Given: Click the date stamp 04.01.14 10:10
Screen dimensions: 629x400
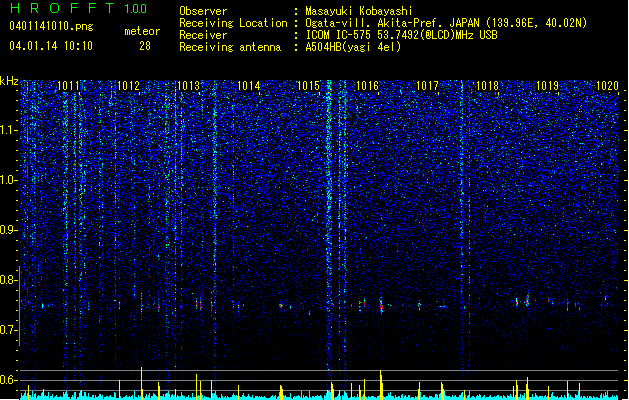Looking at the screenshot, I should click(51, 46).
